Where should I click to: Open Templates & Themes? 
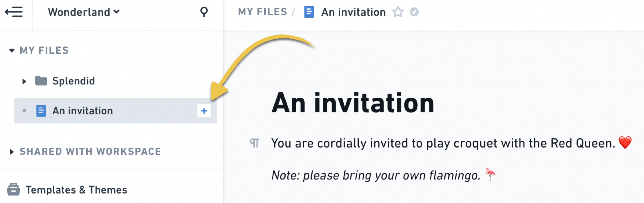coord(76,190)
